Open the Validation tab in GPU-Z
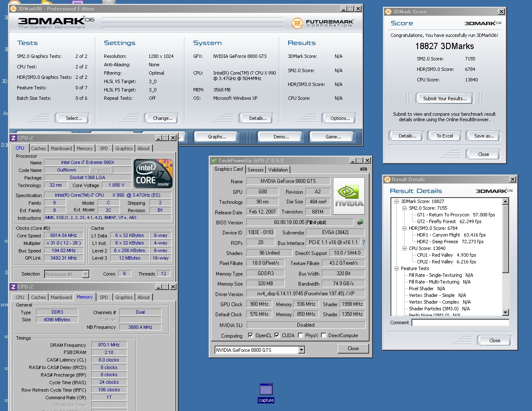 coord(278,170)
